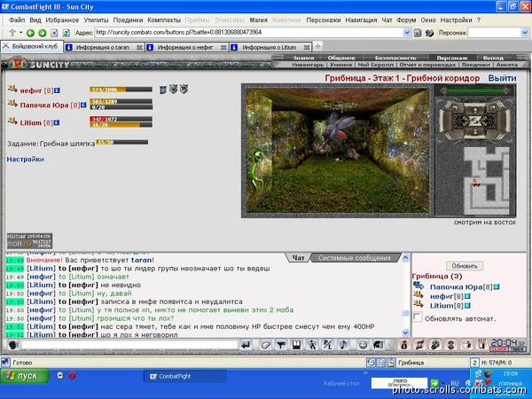This screenshot has height=399, width=532.
Task: Open the smiley emoticon picker
Action: pos(363,345)
